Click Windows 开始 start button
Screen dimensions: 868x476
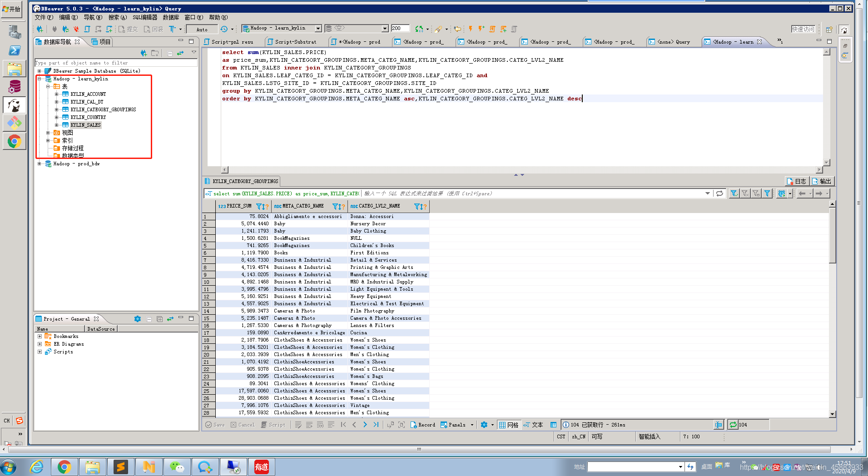point(12,9)
